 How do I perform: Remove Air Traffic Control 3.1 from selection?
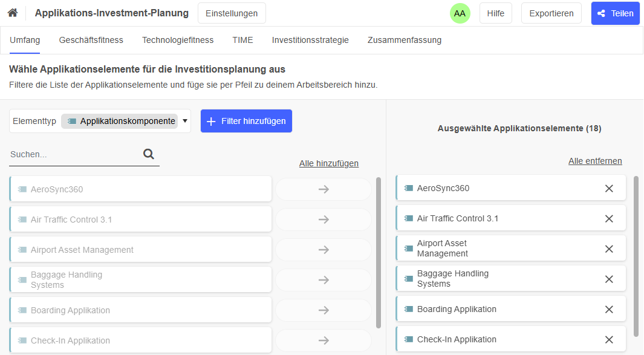tap(609, 218)
